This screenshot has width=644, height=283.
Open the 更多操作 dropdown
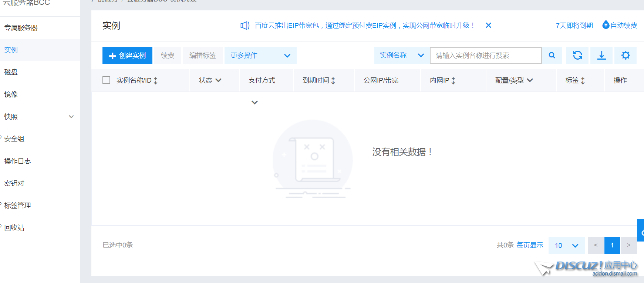pyautogui.click(x=260, y=55)
